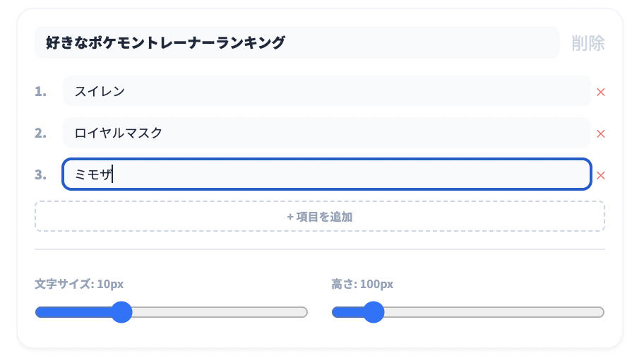The height and width of the screenshot is (363, 644).
Task: Click the gray track of the 高さ slider
Action: [x=494, y=312]
